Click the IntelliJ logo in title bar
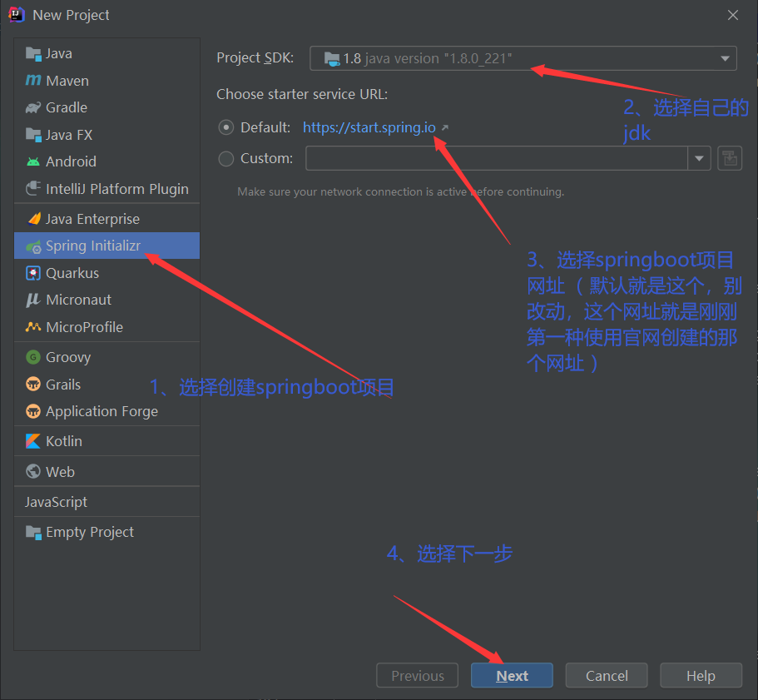The height and width of the screenshot is (700, 758). (17, 15)
